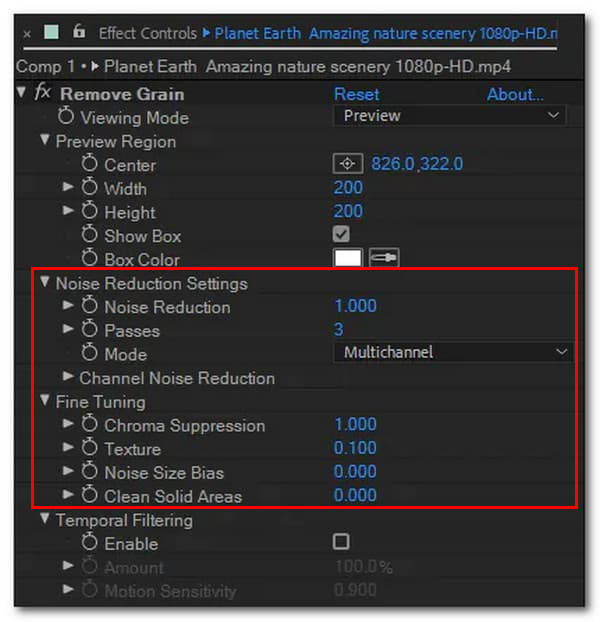The image size is (600, 622).
Task: Toggle stopwatch for Center property
Action: coord(90,163)
